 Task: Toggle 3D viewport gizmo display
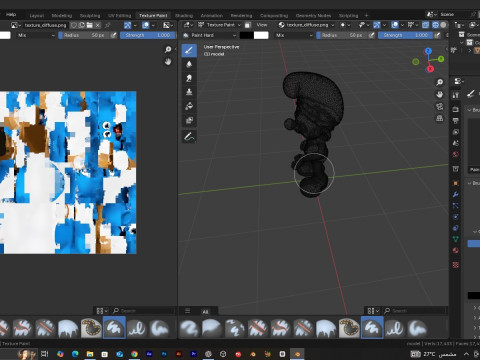tap(377, 25)
